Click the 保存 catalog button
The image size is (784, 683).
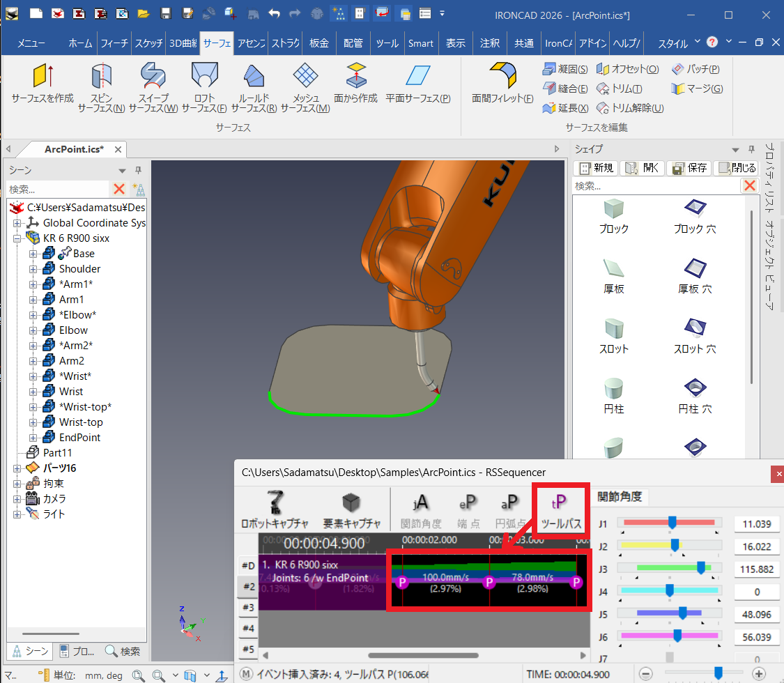(689, 168)
